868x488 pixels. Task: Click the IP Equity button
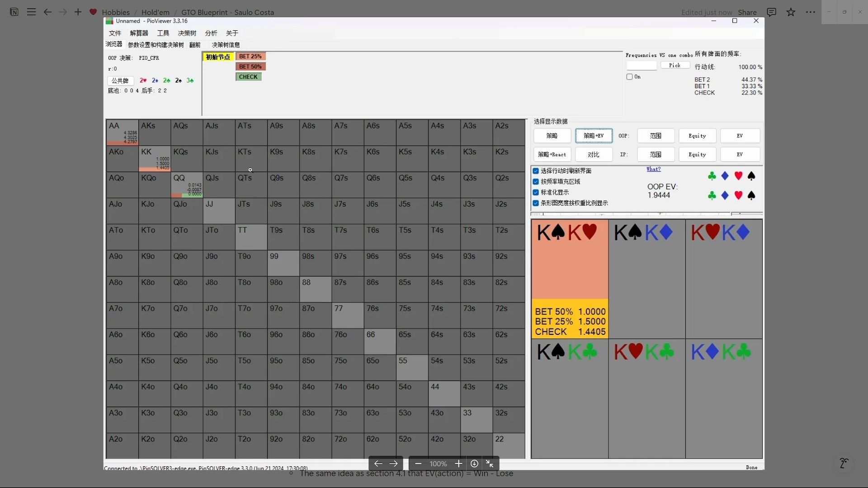tap(697, 155)
